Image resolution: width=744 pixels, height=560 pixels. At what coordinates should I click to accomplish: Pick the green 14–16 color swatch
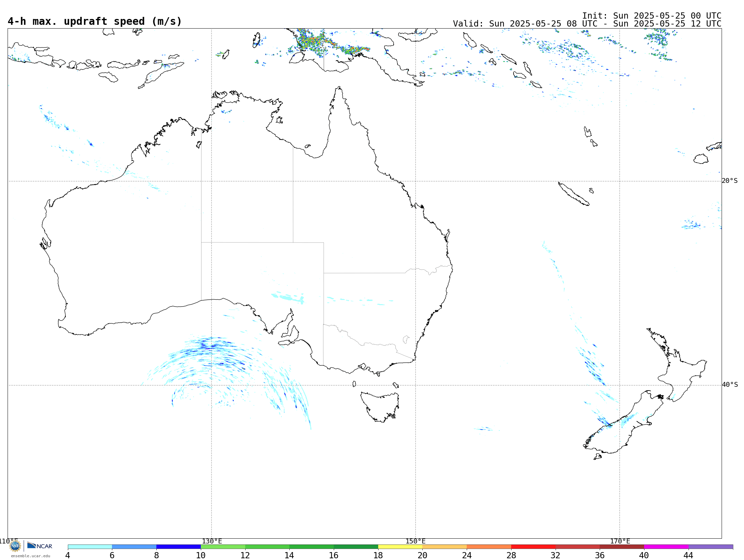pos(312,547)
